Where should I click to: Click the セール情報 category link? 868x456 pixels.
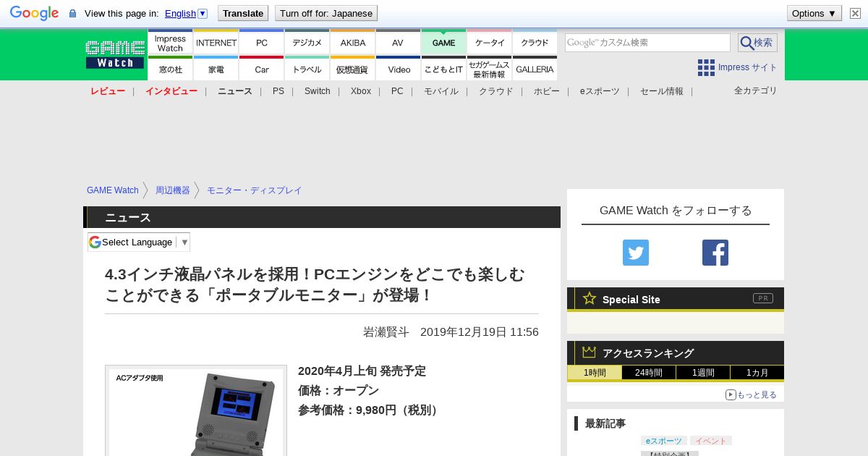click(662, 91)
